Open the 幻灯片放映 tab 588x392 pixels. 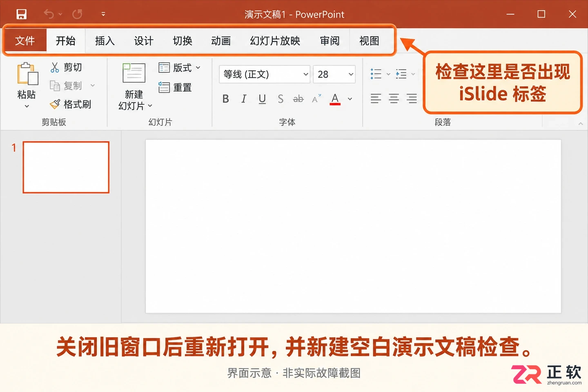(x=275, y=41)
